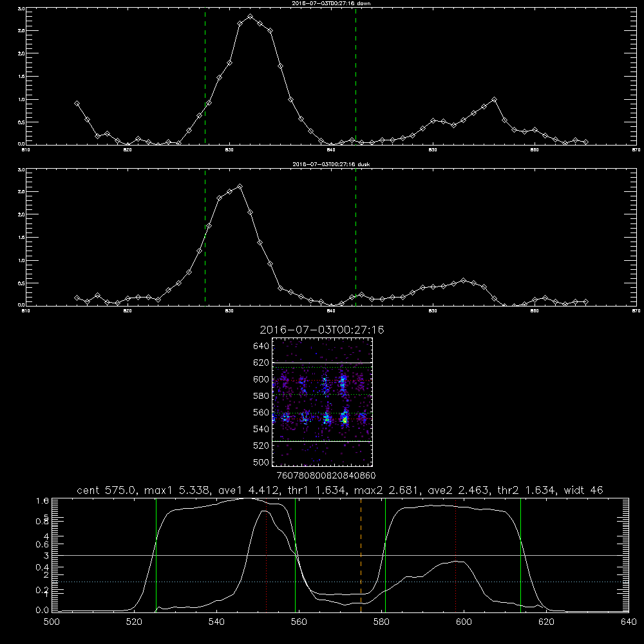Click the 'thr2 1.634' value in stats header

click(x=527, y=490)
